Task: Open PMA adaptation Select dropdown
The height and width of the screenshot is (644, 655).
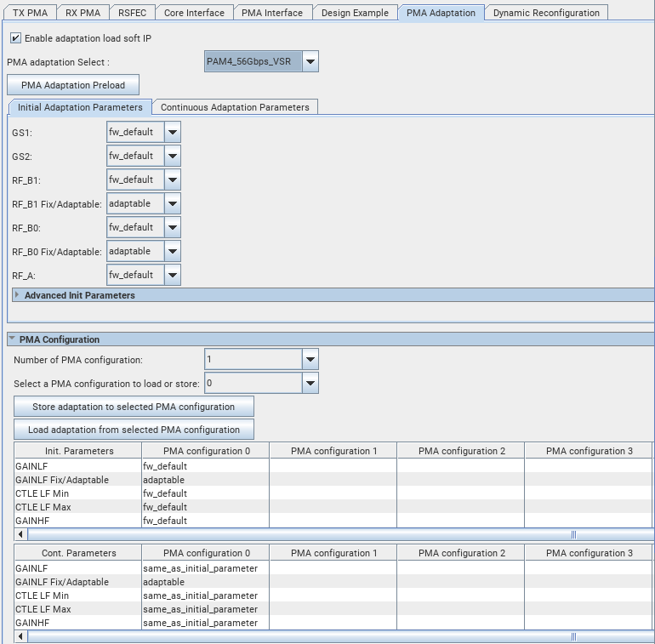Action: [310, 61]
